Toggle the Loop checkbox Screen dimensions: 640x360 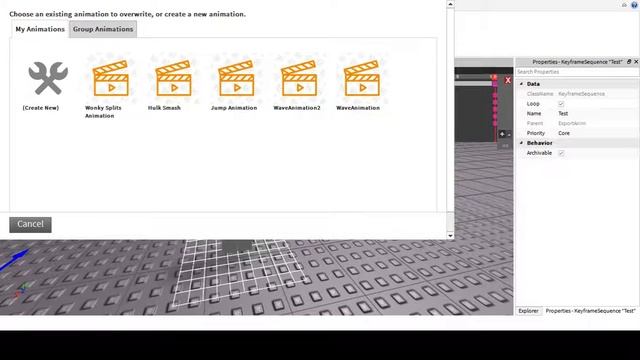(x=561, y=104)
